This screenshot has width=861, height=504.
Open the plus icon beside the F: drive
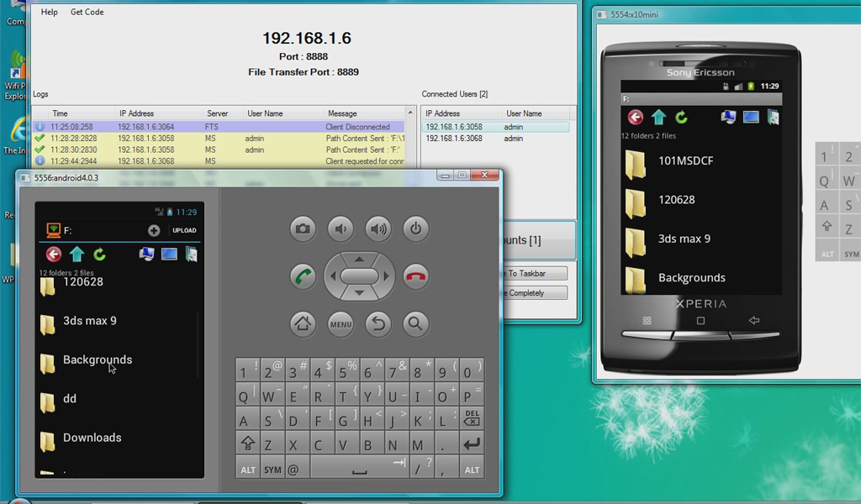pyautogui.click(x=155, y=229)
